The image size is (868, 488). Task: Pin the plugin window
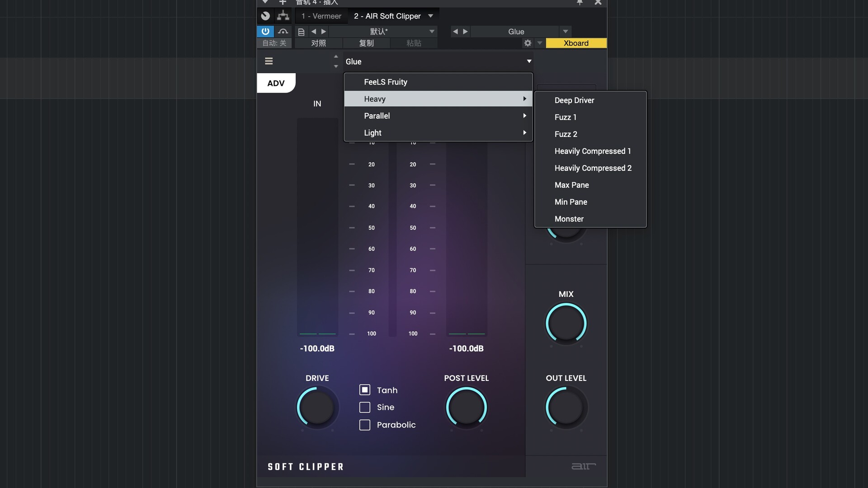point(580,3)
